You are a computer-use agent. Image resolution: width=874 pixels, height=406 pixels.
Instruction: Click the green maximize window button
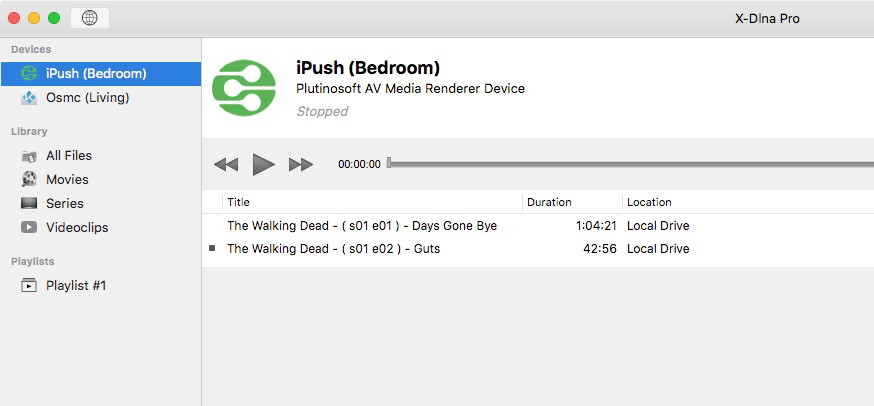54,18
